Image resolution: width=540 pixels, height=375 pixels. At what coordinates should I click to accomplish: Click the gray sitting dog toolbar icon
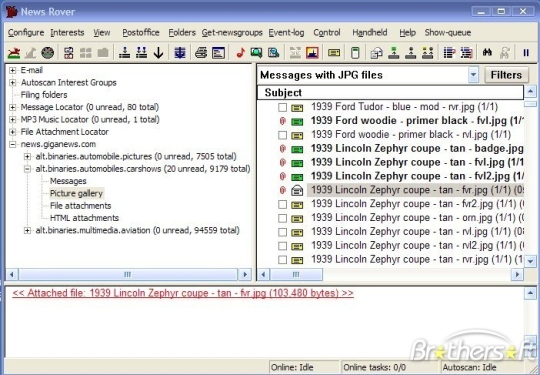click(x=31, y=53)
